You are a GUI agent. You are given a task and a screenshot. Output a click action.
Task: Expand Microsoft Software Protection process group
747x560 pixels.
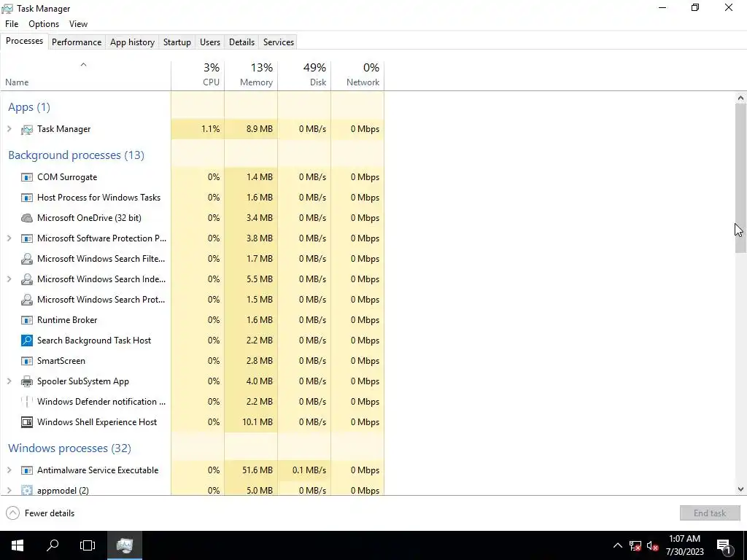click(x=9, y=238)
